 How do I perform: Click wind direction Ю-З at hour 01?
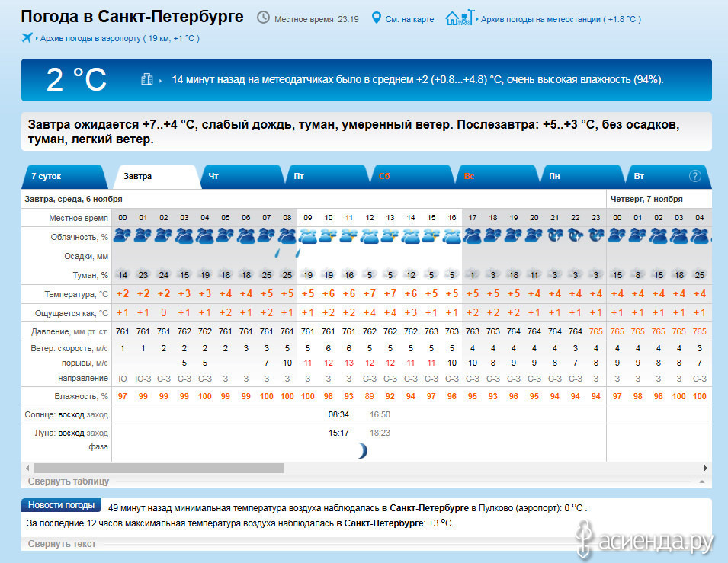143,379
